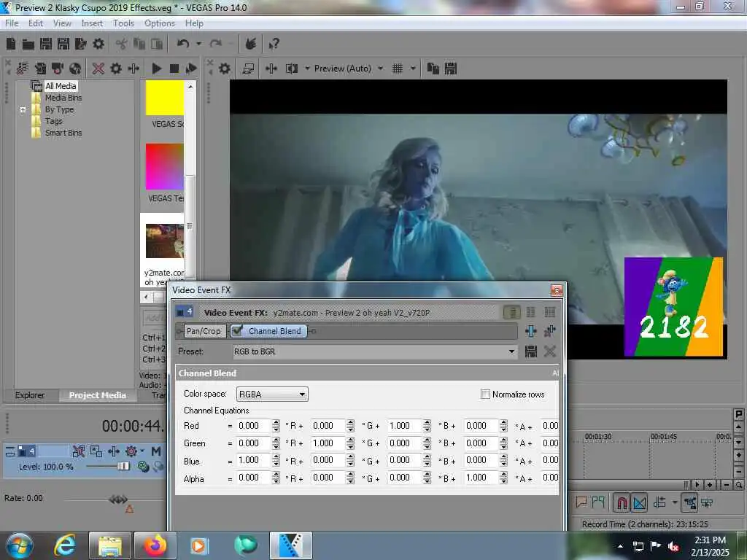Screen dimensions: 747x560
Task: Click the What's This help icon
Action: pyautogui.click(x=274, y=44)
